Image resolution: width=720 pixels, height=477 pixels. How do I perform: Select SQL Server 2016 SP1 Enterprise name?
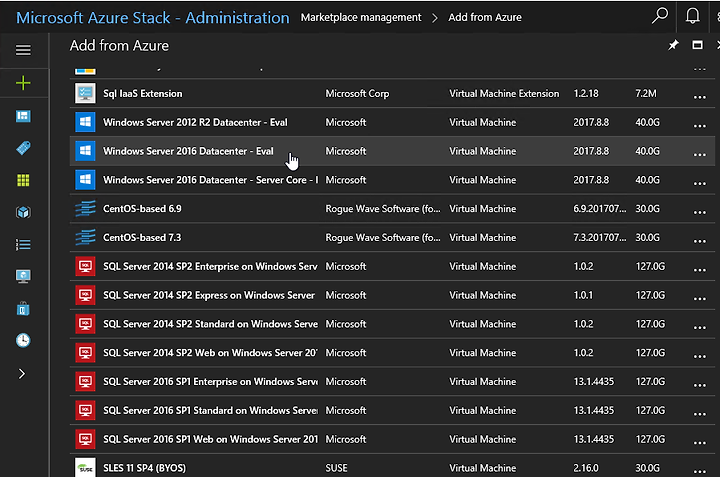pos(210,382)
